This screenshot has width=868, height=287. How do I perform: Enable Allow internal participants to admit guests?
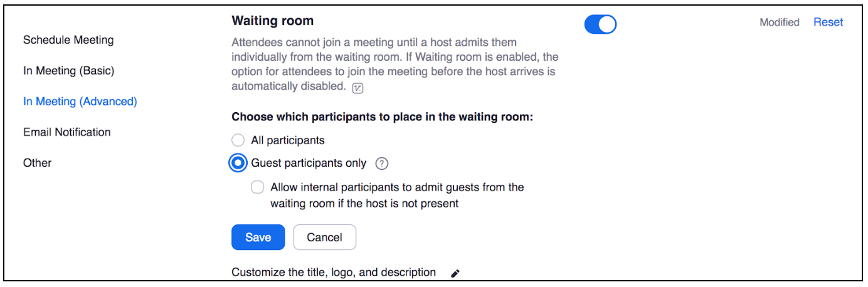[x=257, y=187]
